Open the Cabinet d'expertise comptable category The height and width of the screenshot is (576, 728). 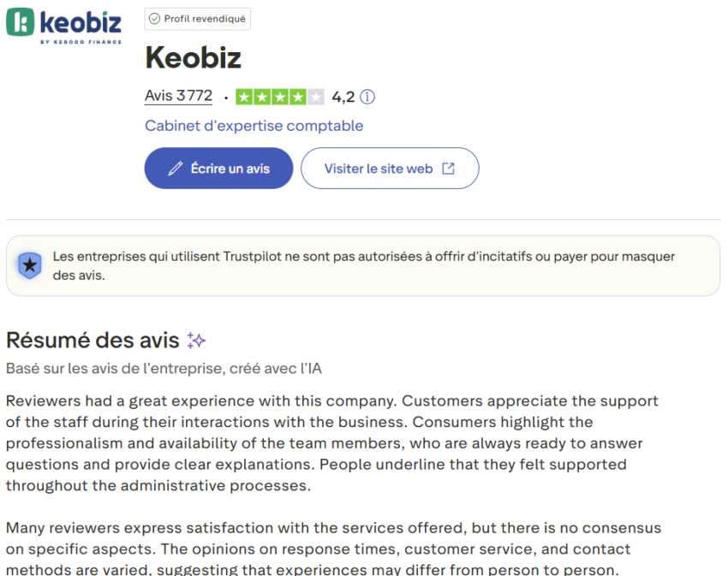[254, 126]
